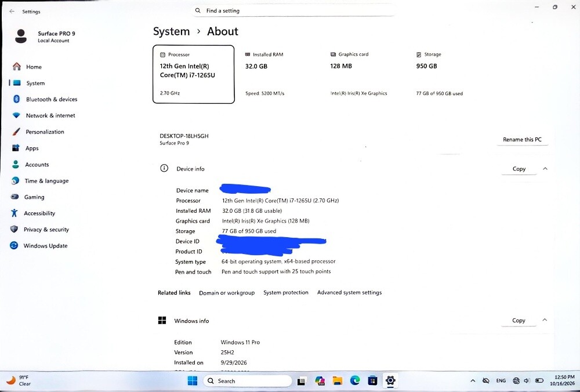580x392 pixels.
Task: Click the ENG language indicator
Action: click(x=501, y=381)
